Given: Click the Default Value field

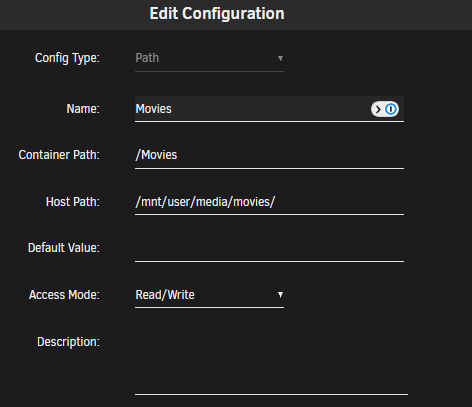Looking at the screenshot, I should (269, 249).
